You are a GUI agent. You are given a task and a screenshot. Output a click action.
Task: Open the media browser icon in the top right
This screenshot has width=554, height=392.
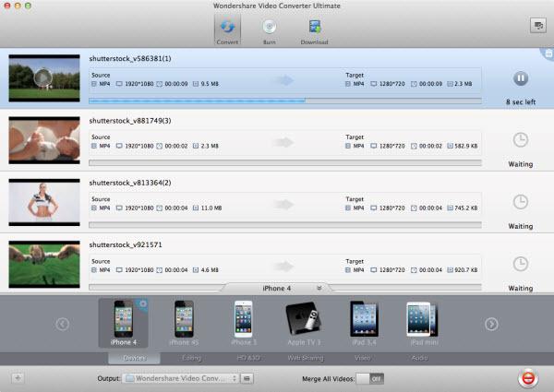(x=538, y=26)
